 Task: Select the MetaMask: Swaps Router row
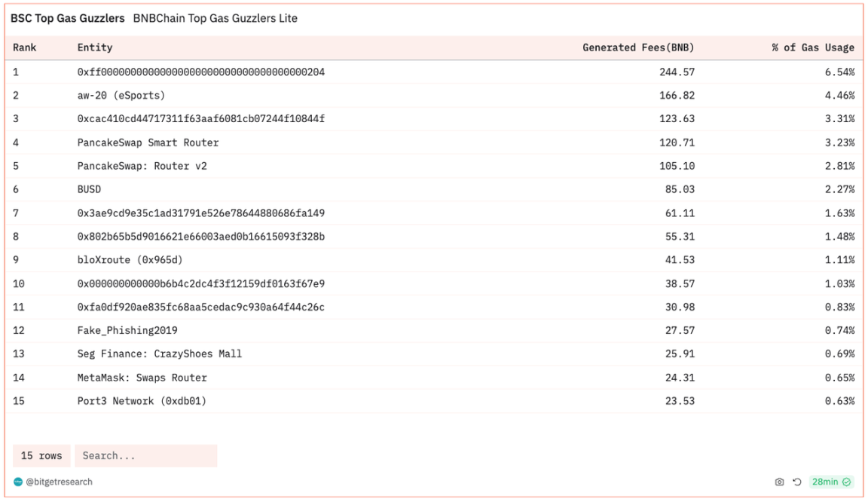142,378
